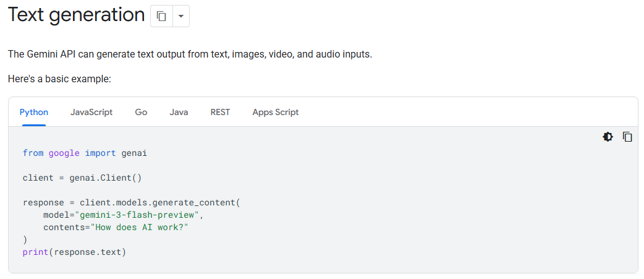Click the print(response.text) line
This screenshot has width=644, height=279.
tap(74, 252)
